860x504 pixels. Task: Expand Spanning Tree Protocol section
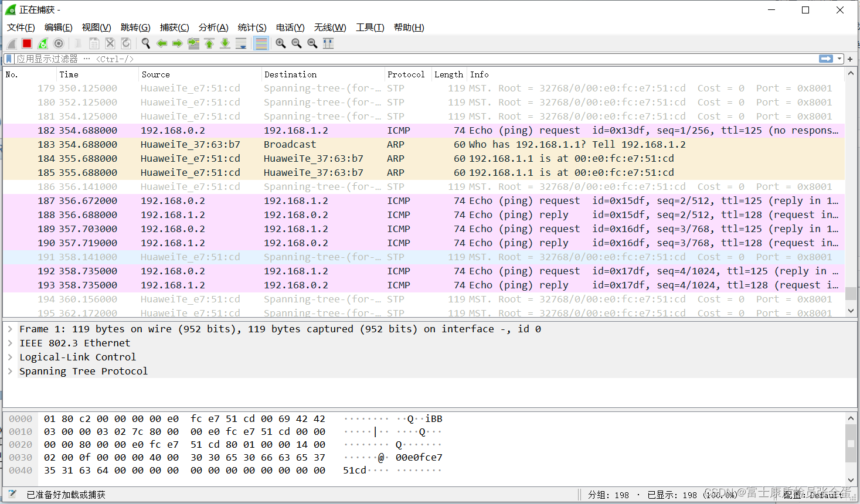click(x=10, y=371)
